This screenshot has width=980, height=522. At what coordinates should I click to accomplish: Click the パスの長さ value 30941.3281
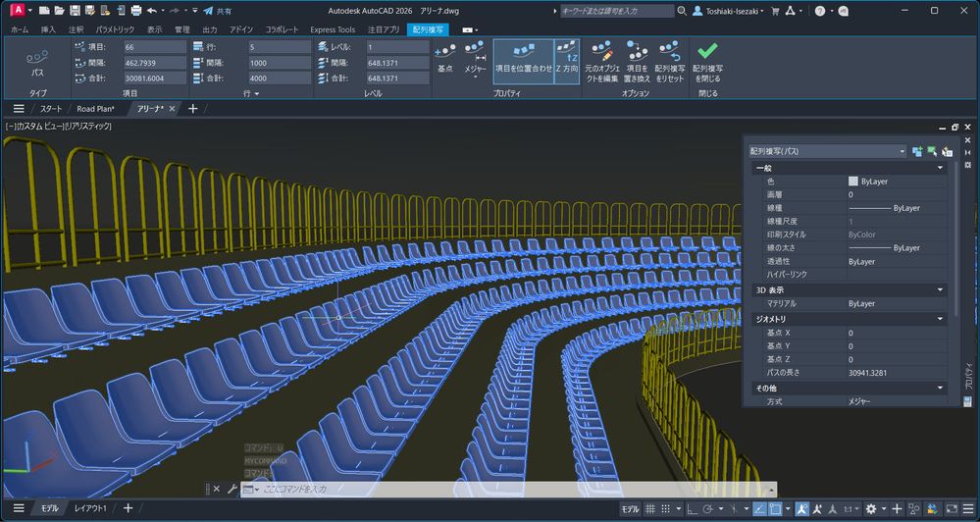(897, 373)
